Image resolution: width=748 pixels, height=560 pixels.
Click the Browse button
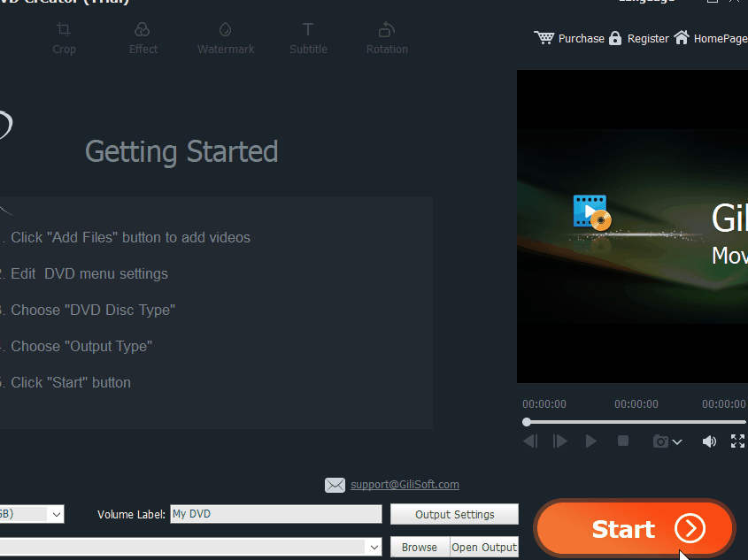click(x=420, y=547)
